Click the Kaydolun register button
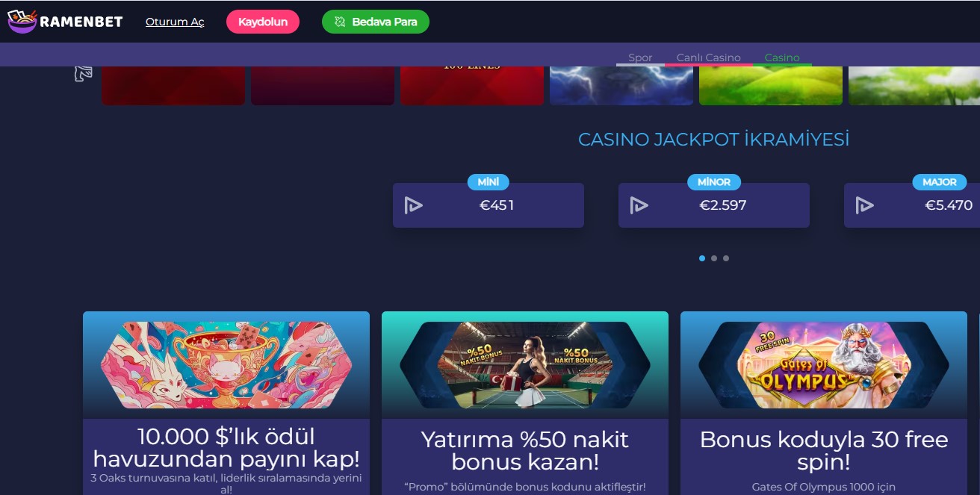Image resolution: width=980 pixels, height=495 pixels. pos(263,22)
